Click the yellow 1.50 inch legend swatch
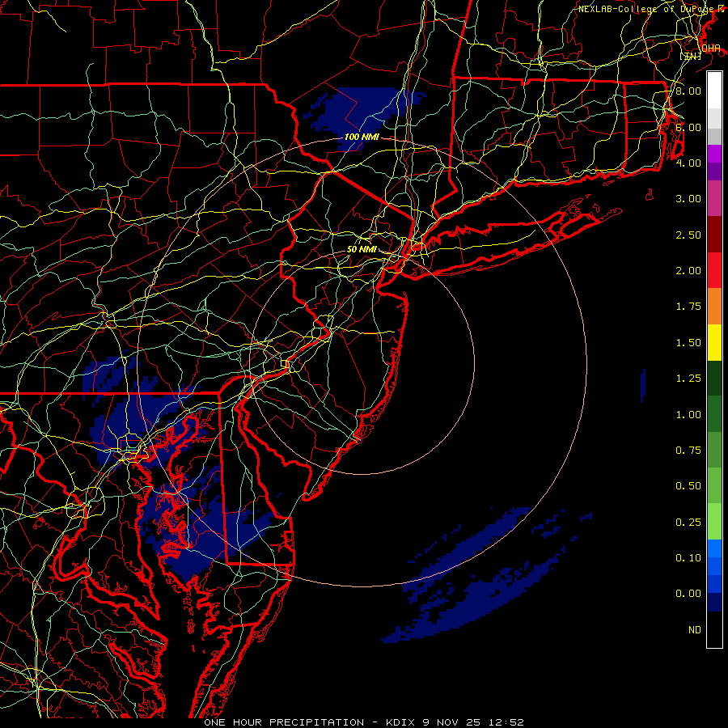Viewport: 728px width, 728px height. point(714,342)
